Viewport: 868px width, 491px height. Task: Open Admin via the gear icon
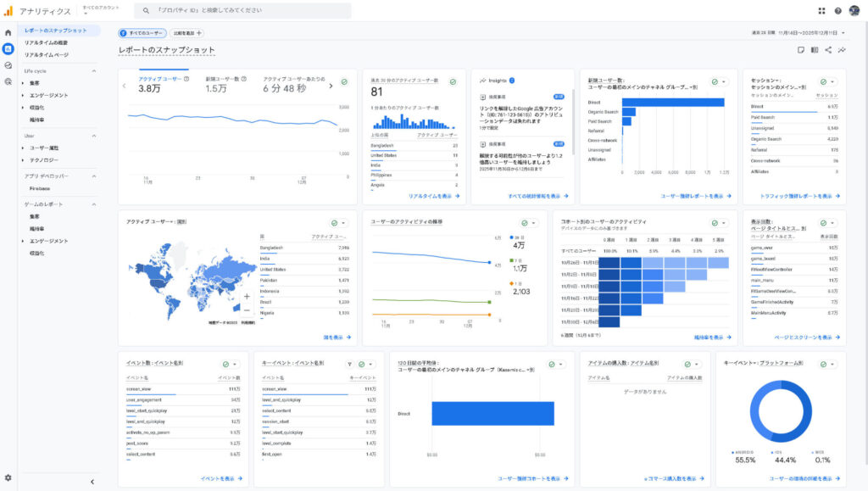(8, 479)
